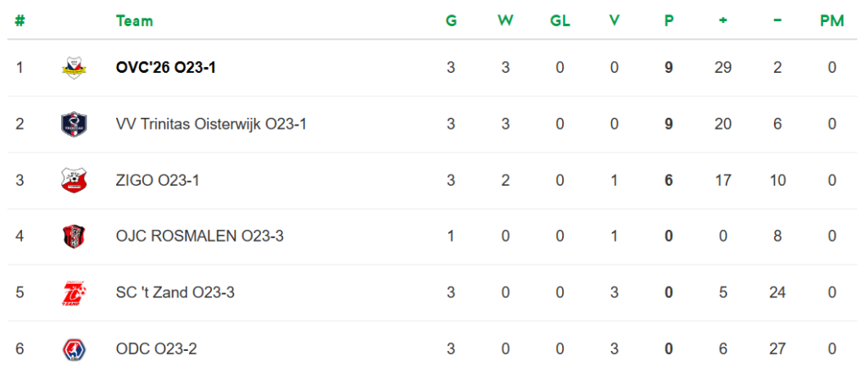This screenshot has height=373, width=868.
Task: Select SC 't Zand O23-3 team
Action: 175,293
